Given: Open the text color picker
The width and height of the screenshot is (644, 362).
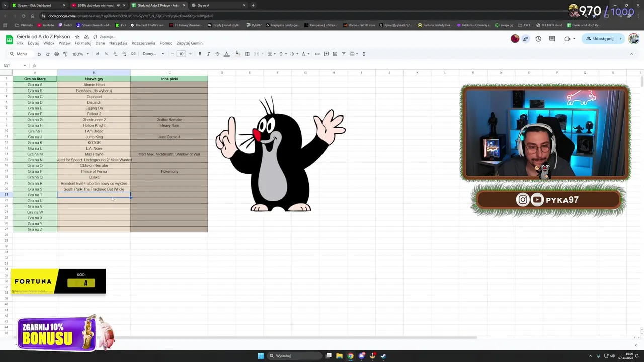Looking at the screenshot, I should coord(226,54).
